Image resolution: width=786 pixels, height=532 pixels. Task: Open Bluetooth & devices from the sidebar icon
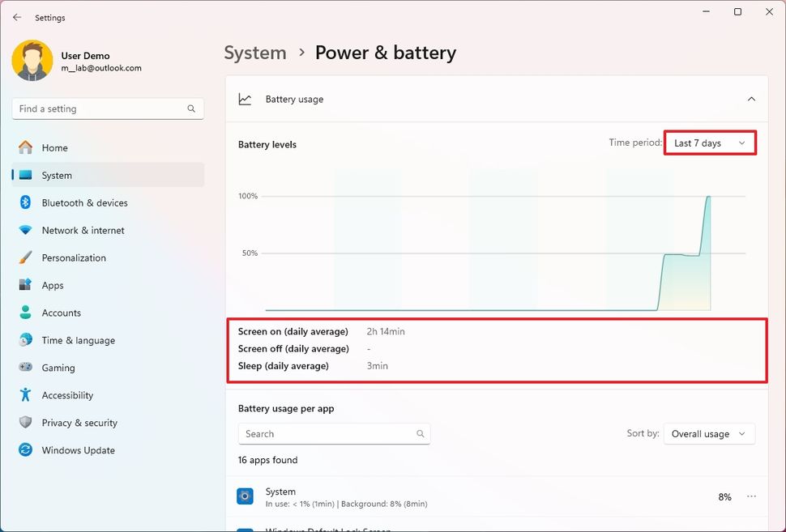tap(24, 202)
